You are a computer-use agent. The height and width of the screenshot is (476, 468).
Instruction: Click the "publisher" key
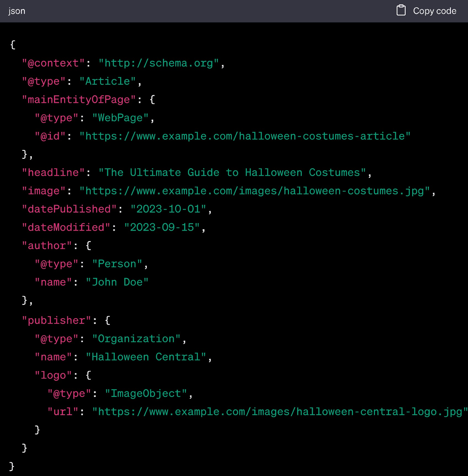point(56,320)
